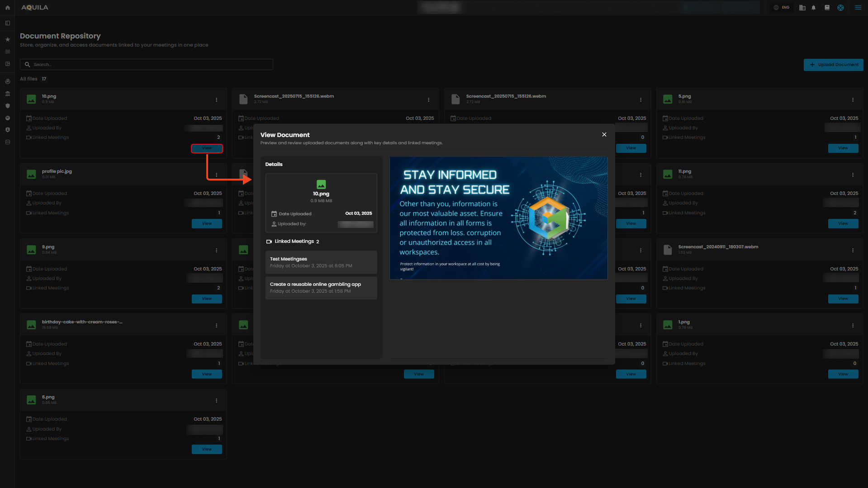Open options menu for 5.png card

[853, 100]
